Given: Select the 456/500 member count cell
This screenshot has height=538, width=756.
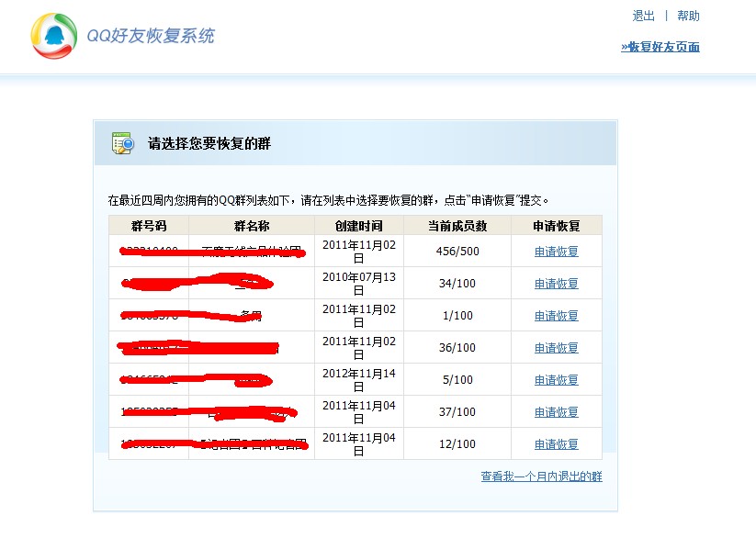Looking at the screenshot, I should (457, 252).
